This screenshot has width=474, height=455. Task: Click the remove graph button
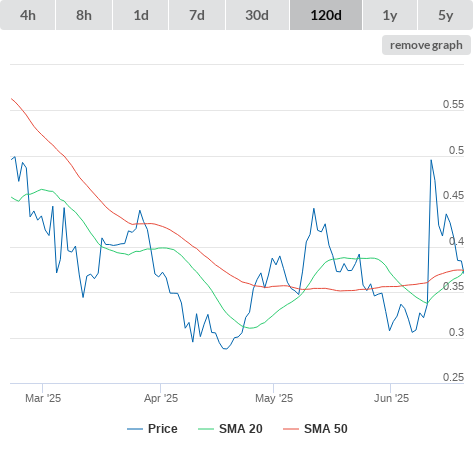point(426,45)
